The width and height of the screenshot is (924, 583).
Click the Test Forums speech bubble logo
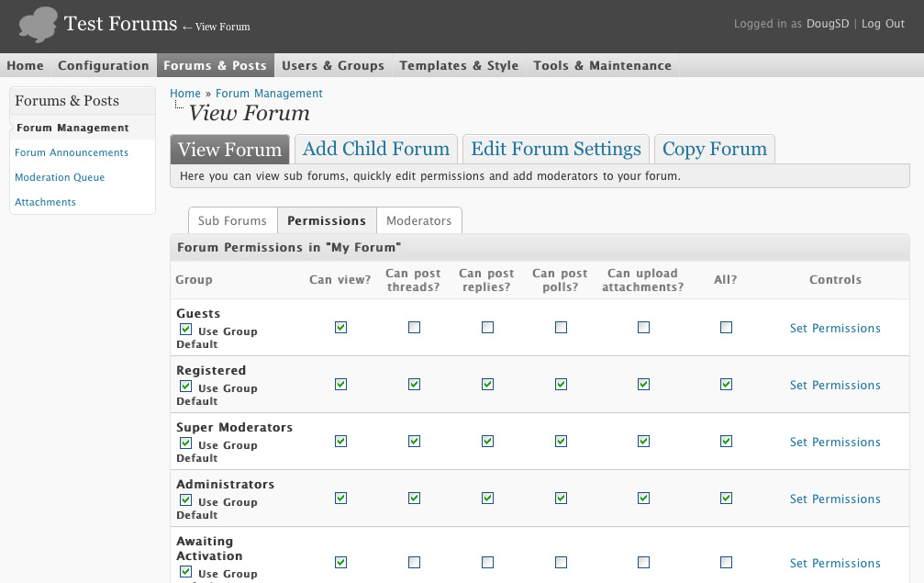pos(39,25)
